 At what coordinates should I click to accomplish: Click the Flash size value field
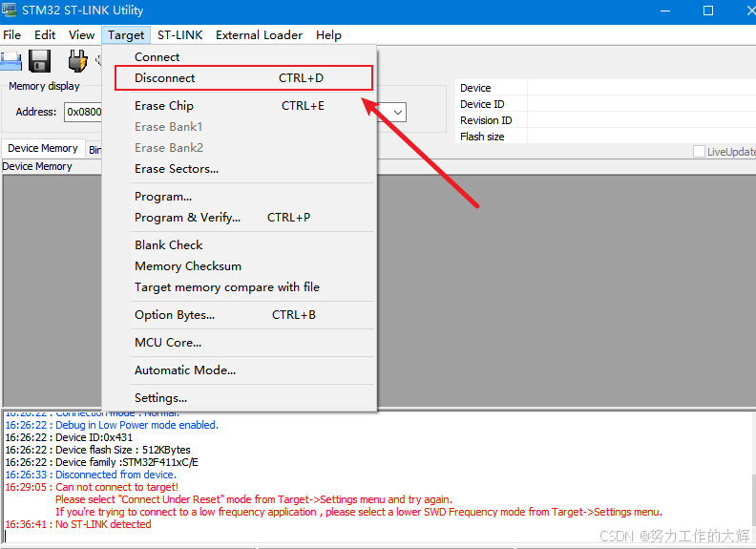[x=641, y=137]
